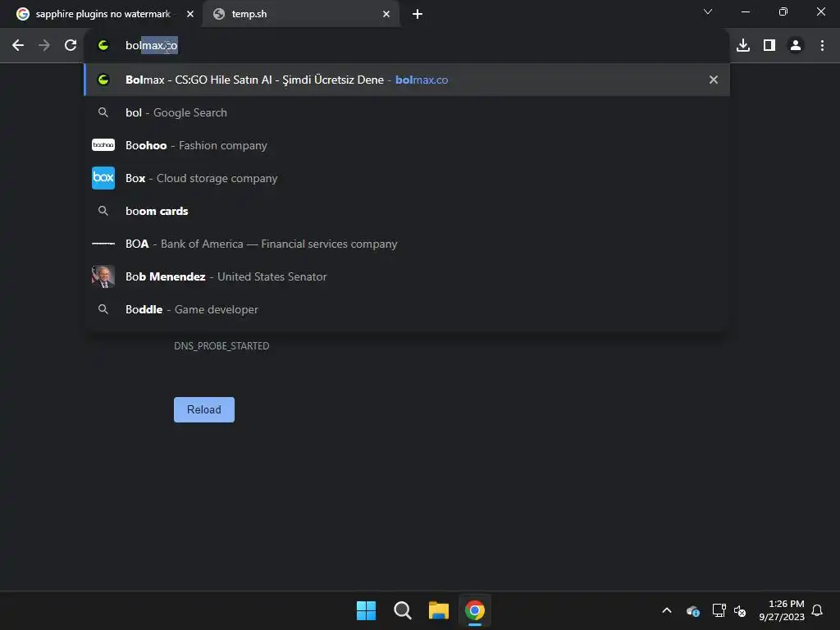Open taskbar Search
The height and width of the screenshot is (630, 840).
pos(402,610)
